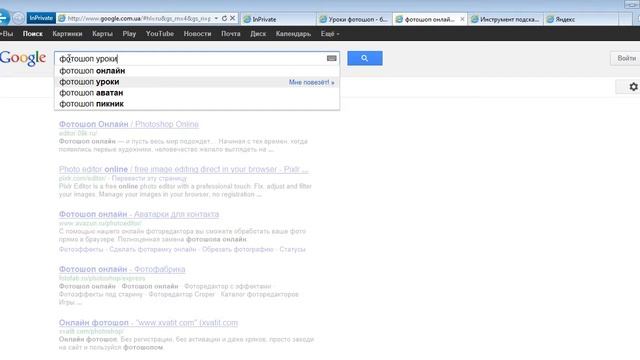Open result Фотошоп Онлайн / Photoshop Online
The height and width of the screenshot is (360, 640).
click(129, 124)
